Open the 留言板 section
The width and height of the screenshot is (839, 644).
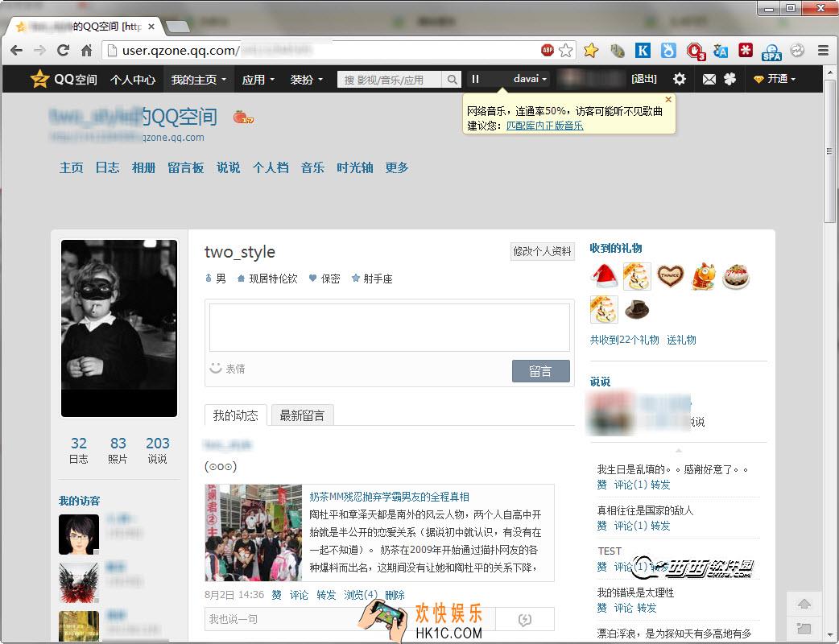[x=186, y=168]
